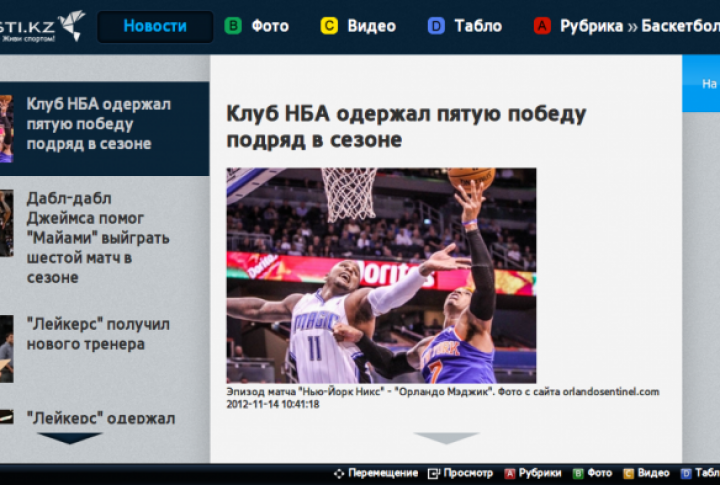Screen dimensions: 720x485
Task: Click footer label Просмотр
Action: pos(468,473)
